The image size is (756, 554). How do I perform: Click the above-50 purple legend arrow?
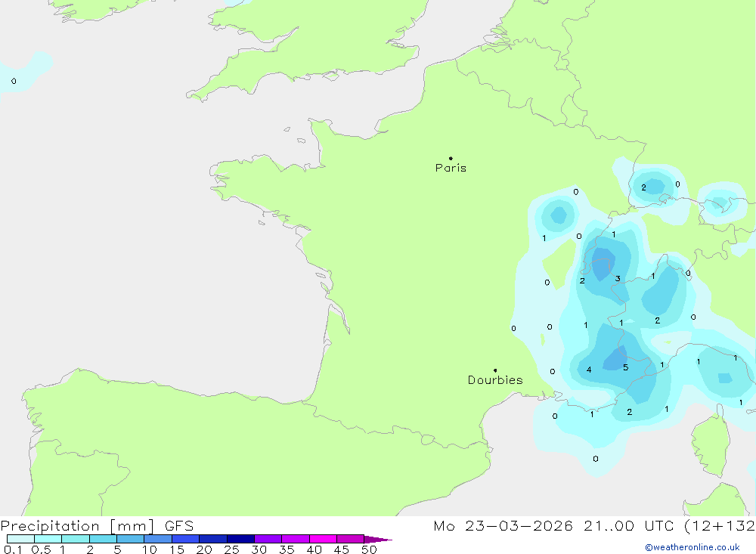[378, 540]
